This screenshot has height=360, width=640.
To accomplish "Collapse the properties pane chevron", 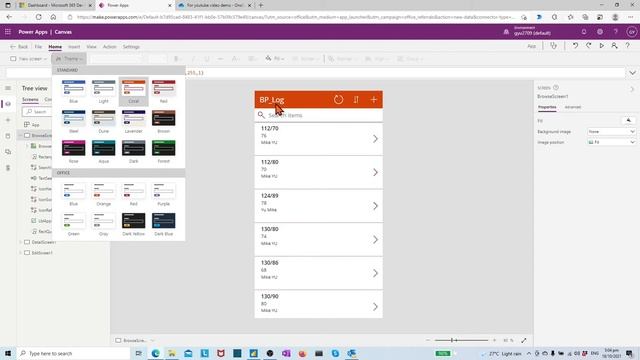I will (631, 89).
